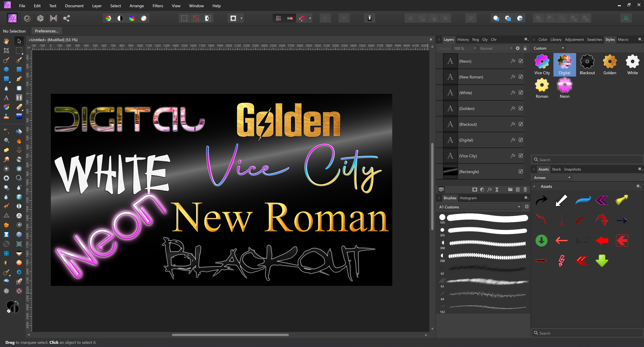Select the Rectangular Marquee tool
Viewport: 644px width, 347px height.
(x=19, y=51)
